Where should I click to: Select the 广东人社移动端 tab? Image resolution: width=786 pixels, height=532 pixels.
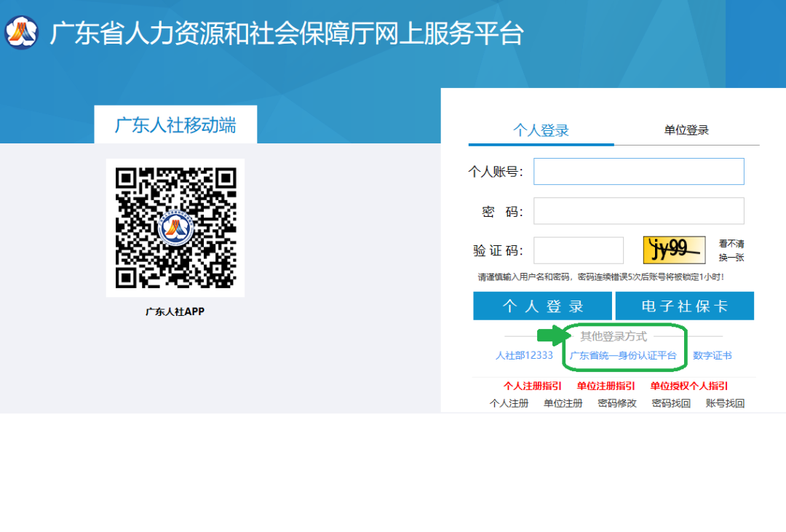click(x=175, y=124)
